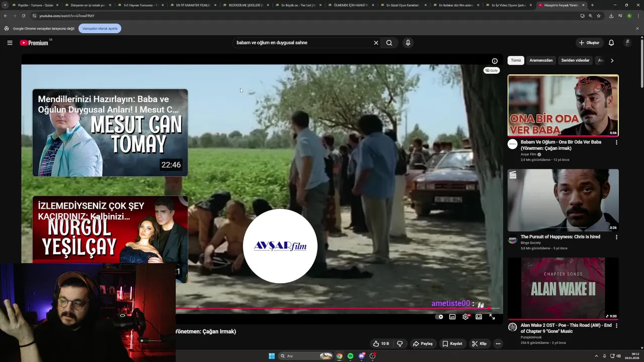
Task: Toggle subtitles in the player
Action: 452,317
